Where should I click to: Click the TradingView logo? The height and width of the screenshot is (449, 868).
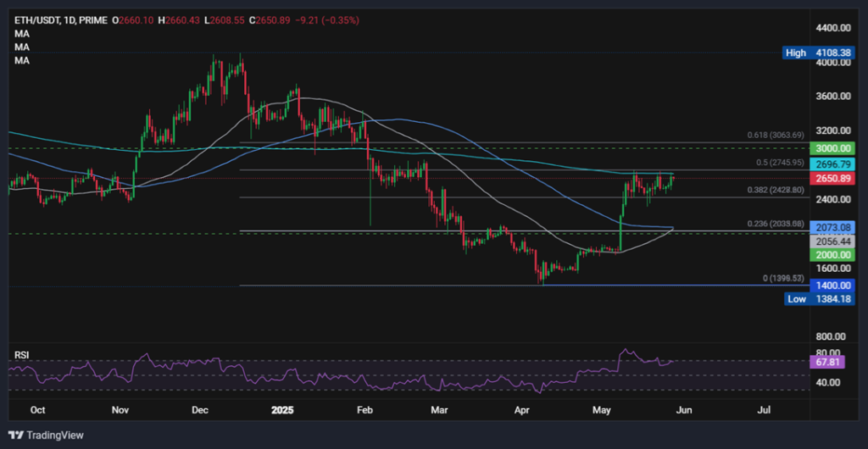[x=46, y=435]
